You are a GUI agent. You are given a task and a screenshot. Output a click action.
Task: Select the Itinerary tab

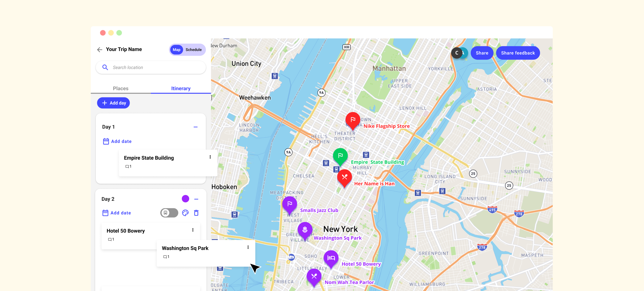(x=180, y=88)
